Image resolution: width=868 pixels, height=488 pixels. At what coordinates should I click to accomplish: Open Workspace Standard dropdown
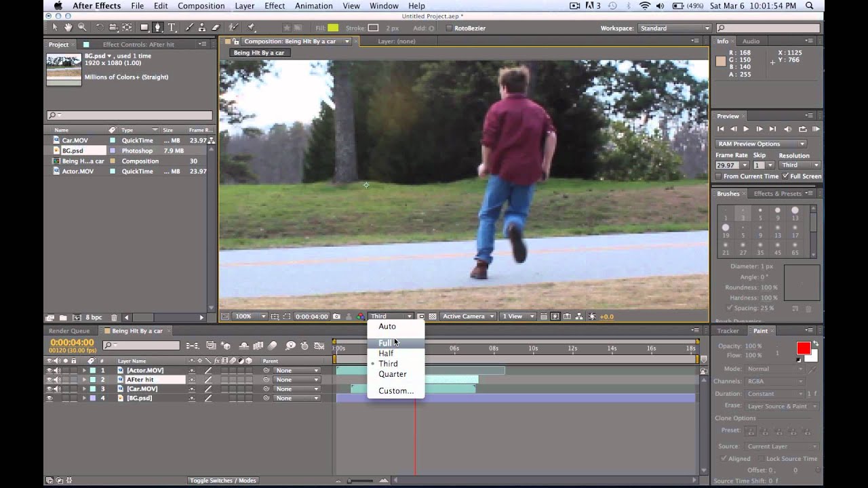(673, 28)
